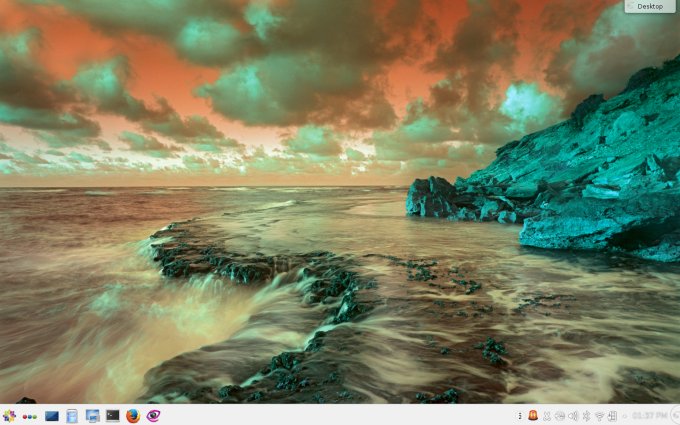Click the three colored dots activities icon
This screenshot has width=680, height=425.
pos(29,417)
